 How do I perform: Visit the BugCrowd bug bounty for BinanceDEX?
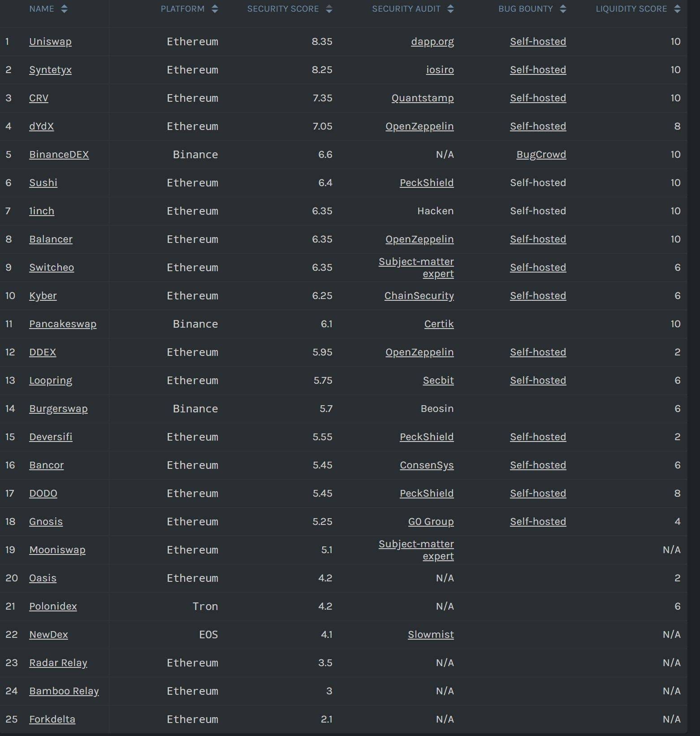(x=541, y=154)
